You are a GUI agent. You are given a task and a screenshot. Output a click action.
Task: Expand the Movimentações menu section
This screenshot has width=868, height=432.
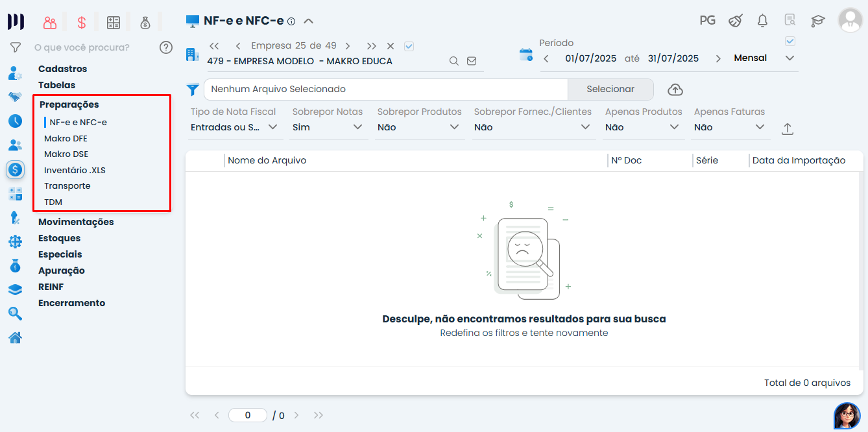click(x=76, y=222)
